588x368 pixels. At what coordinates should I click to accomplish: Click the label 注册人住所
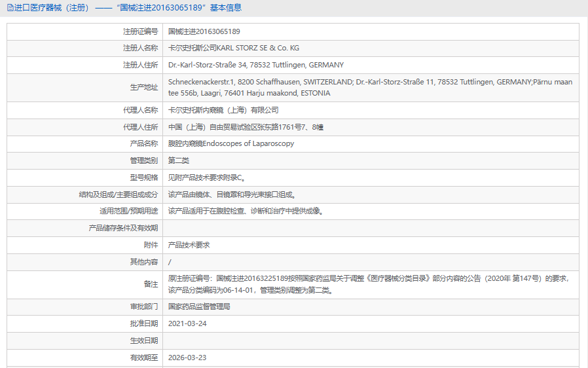click(x=141, y=65)
